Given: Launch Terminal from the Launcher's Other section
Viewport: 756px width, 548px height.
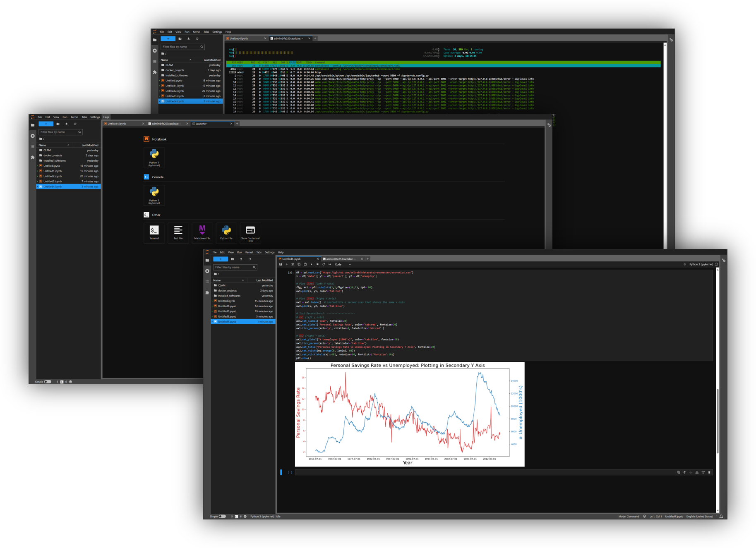Looking at the screenshot, I should coord(154,232).
